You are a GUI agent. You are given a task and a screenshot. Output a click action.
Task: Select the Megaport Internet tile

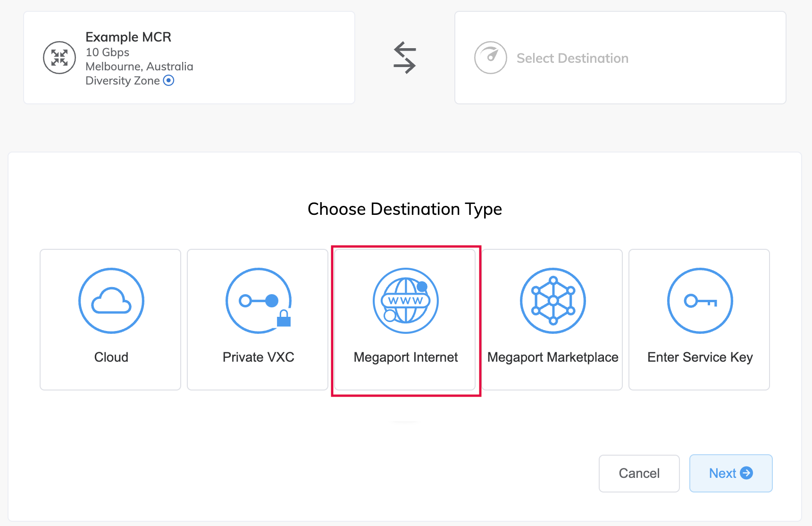(x=405, y=320)
